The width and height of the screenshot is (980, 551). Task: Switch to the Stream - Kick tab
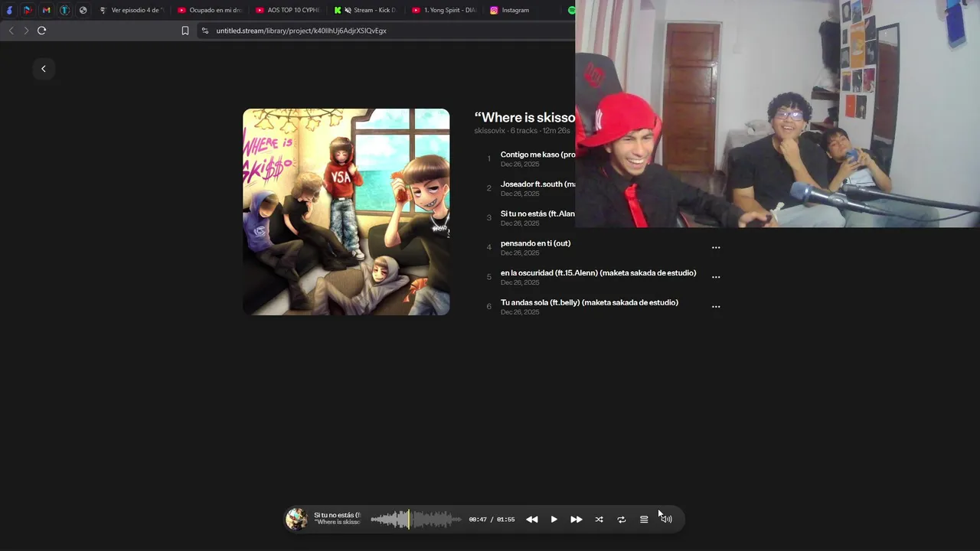tap(366, 10)
